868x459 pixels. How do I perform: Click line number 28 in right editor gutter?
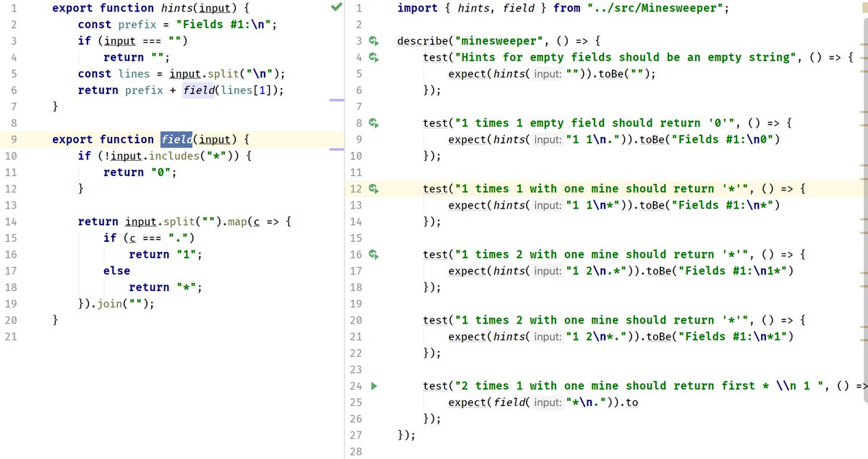(357, 452)
